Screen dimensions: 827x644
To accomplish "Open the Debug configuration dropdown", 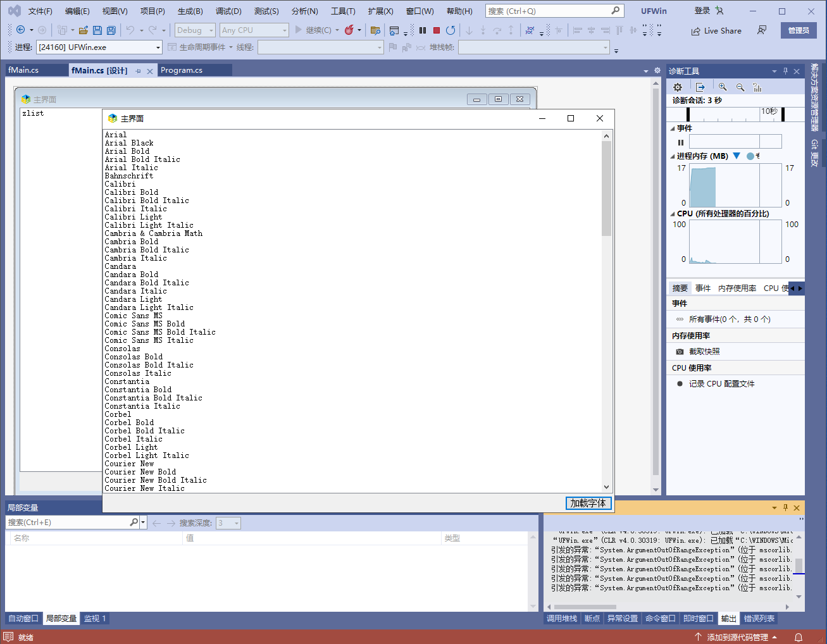I will point(194,30).
